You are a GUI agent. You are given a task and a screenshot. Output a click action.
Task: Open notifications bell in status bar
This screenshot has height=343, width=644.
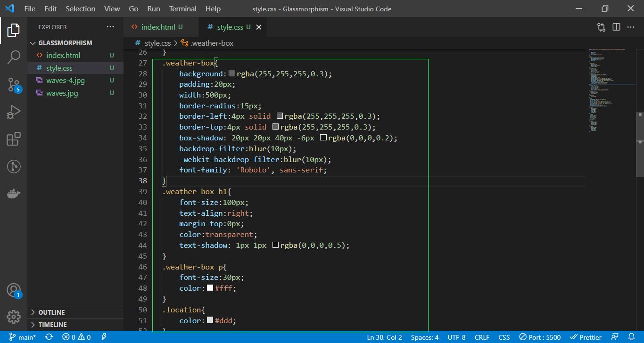point(632,337)
